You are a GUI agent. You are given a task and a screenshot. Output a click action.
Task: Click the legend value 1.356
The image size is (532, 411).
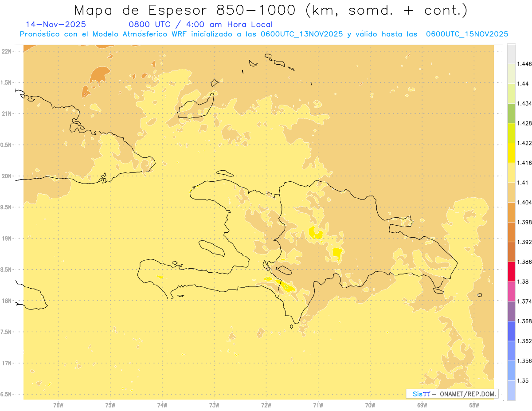click(524, 361)
